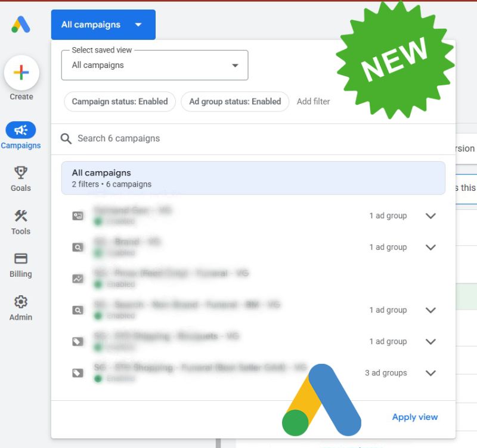Click shopping tag icon of 3 ad groups campaign

click(x=78, y=373)
